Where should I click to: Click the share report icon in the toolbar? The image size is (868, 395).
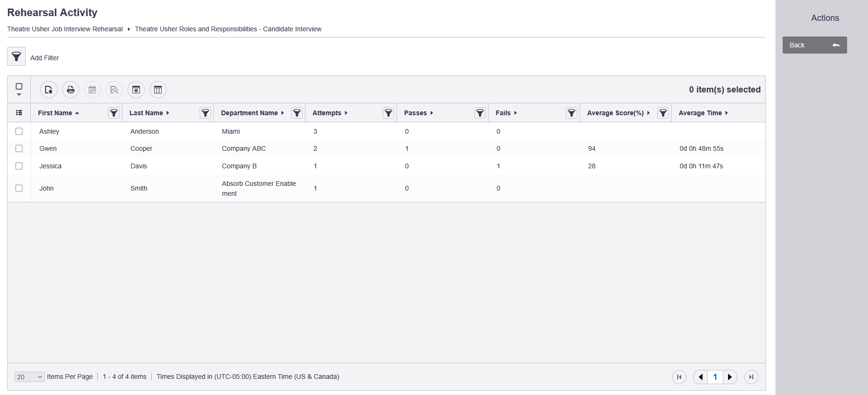point(114,90)
